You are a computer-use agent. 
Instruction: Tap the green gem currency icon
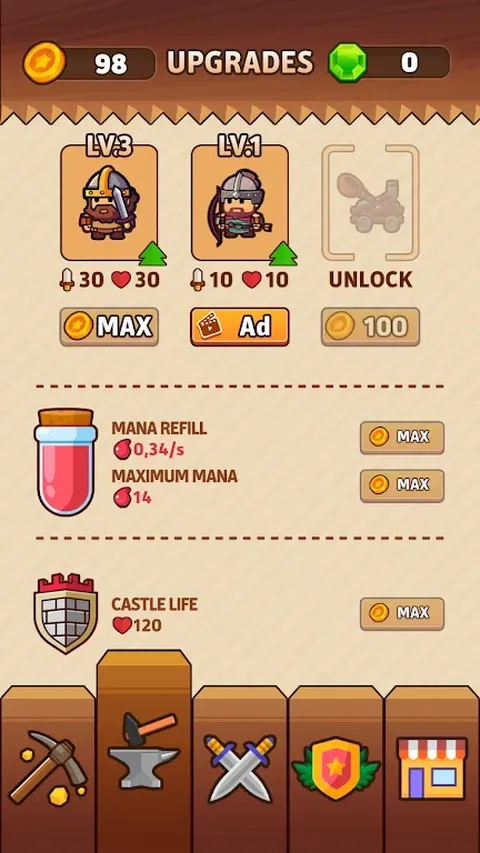[x=348, y=63]
